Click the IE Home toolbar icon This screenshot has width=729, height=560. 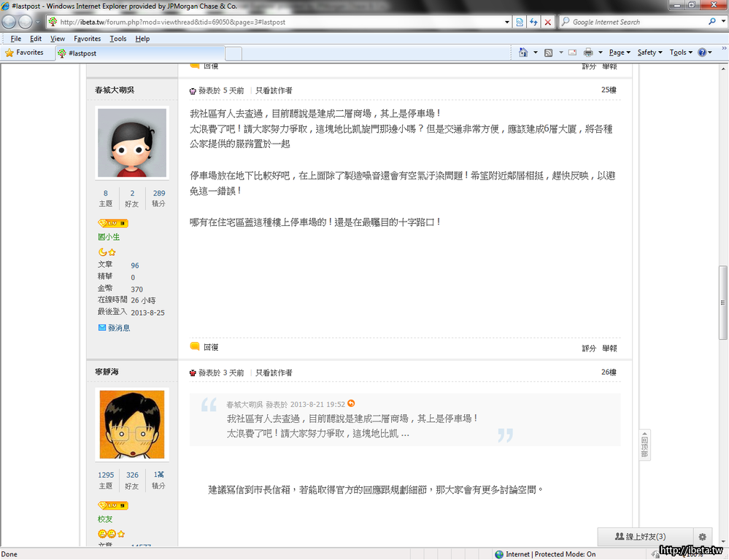523,52
